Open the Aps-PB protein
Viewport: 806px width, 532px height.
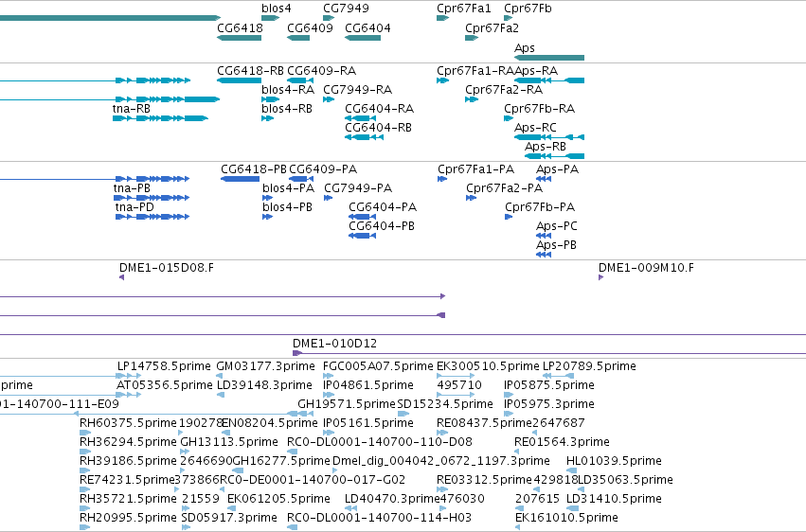(x=544, y=255)
